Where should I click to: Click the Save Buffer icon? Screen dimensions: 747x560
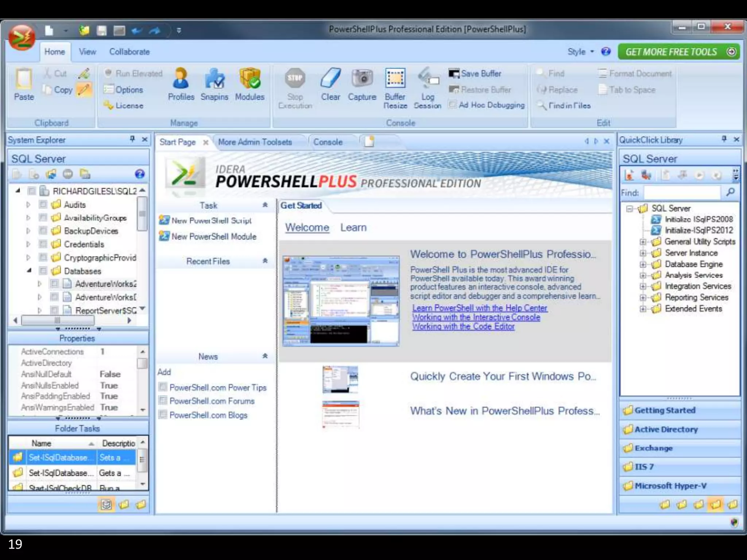click(454, 74)
